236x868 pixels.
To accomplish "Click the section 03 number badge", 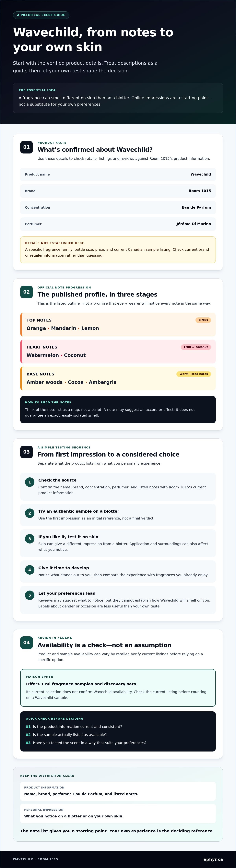I will (27, 452).
